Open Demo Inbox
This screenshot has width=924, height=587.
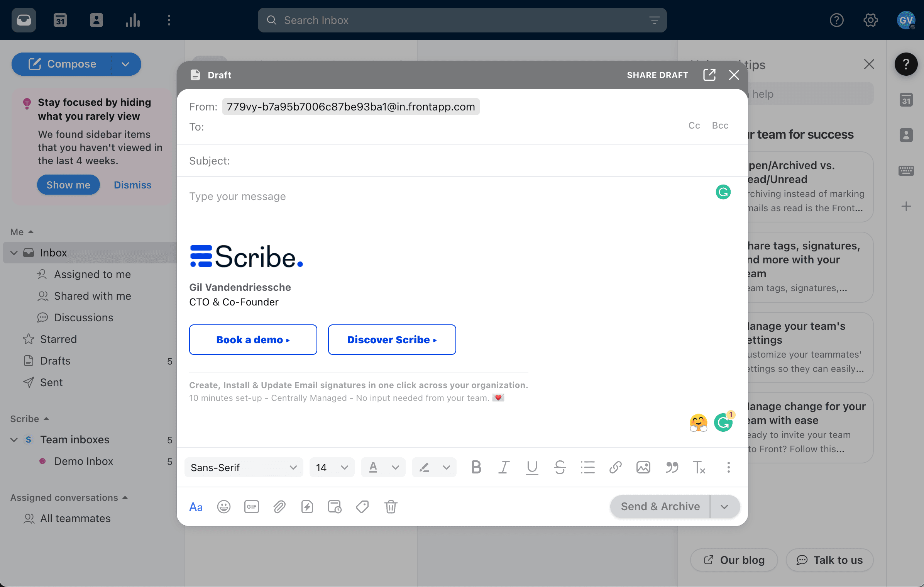(x=84, y=461)
